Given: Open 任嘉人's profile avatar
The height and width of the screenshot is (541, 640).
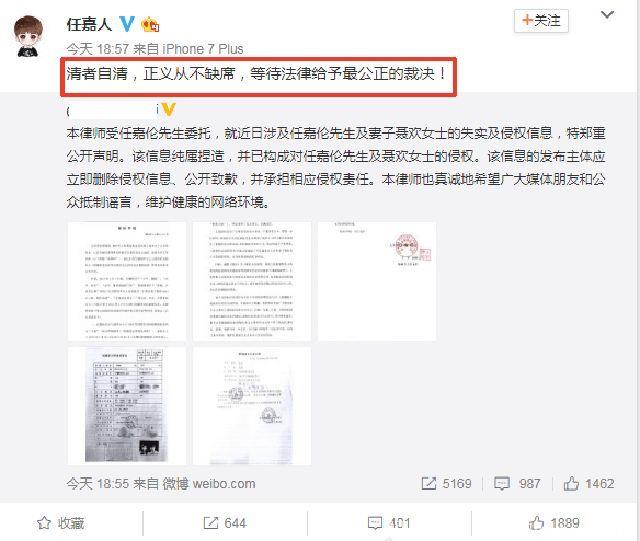Looking at the screenshot, I should pos(28,36).
